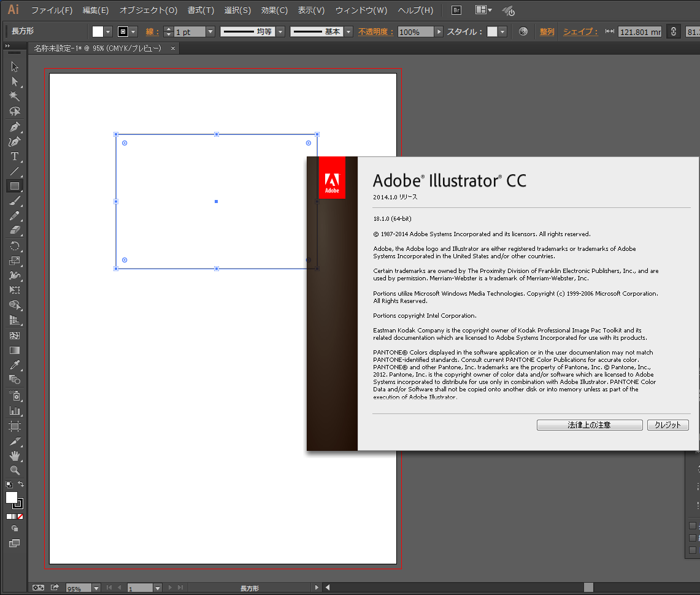Screen dimensions: 700x595
Task: Select the Mesh tool
Action: coord(14,335)
